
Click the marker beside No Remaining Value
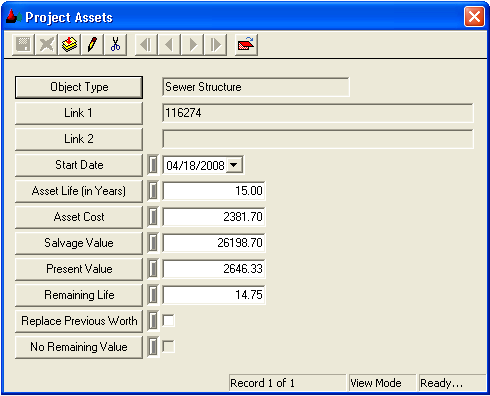tap(153, 347)
